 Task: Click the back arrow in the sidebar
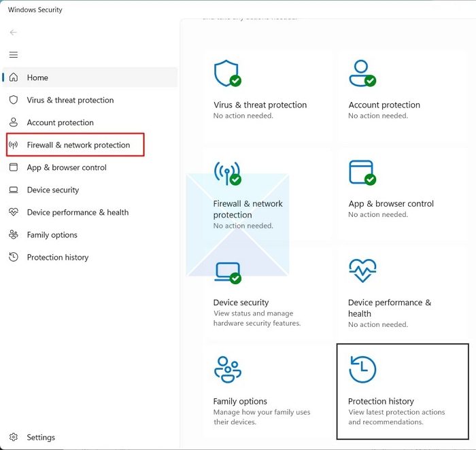pyautogui.click(x=13, y=32)
